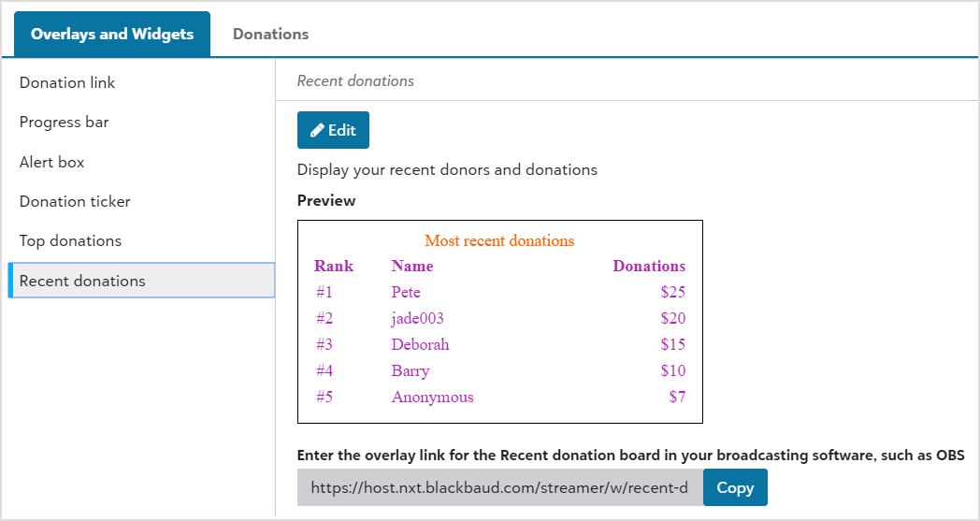Open the Donation link section
This screenshot has height=521, width=980.
pos(67,82)
